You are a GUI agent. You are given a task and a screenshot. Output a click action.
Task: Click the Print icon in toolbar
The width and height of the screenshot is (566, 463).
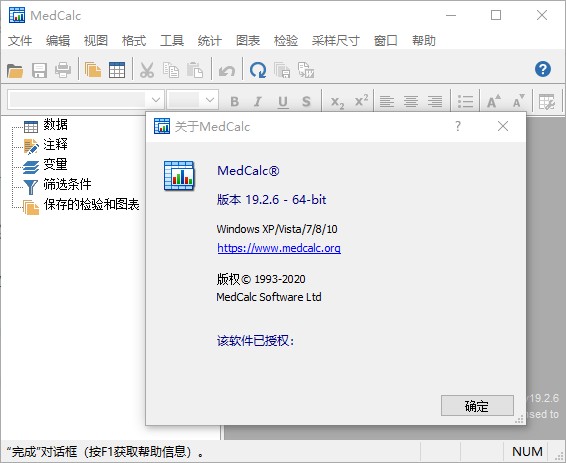(x=63, y=70)
